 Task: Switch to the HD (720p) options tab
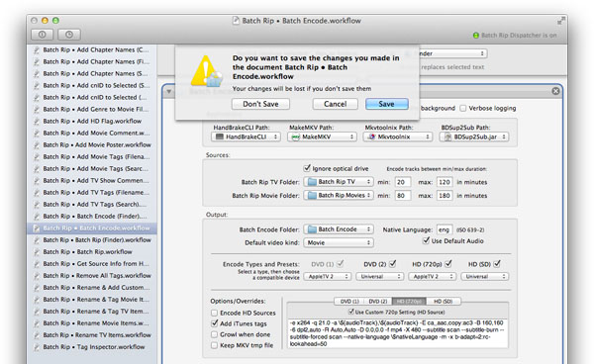(409, 302)
